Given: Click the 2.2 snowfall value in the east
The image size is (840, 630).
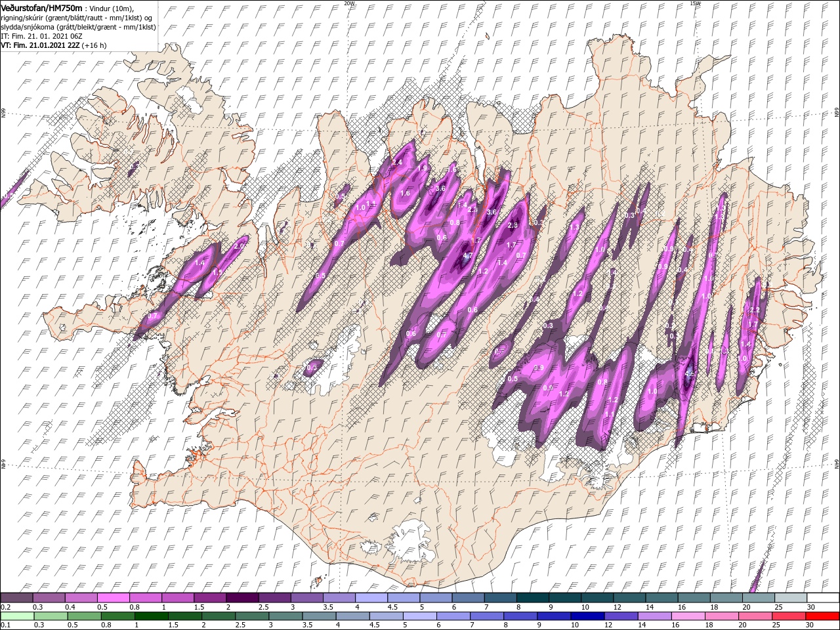Looking at the screenshot, I should click(754, 310).
